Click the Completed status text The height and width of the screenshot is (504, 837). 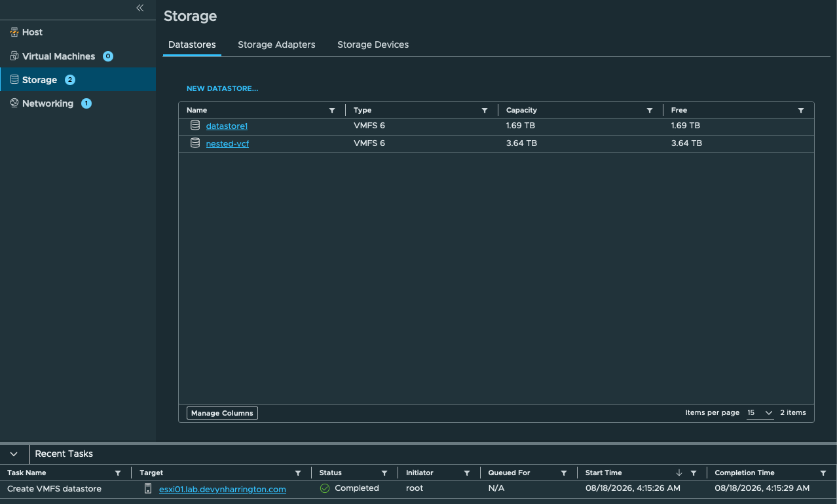pos(357,488)
